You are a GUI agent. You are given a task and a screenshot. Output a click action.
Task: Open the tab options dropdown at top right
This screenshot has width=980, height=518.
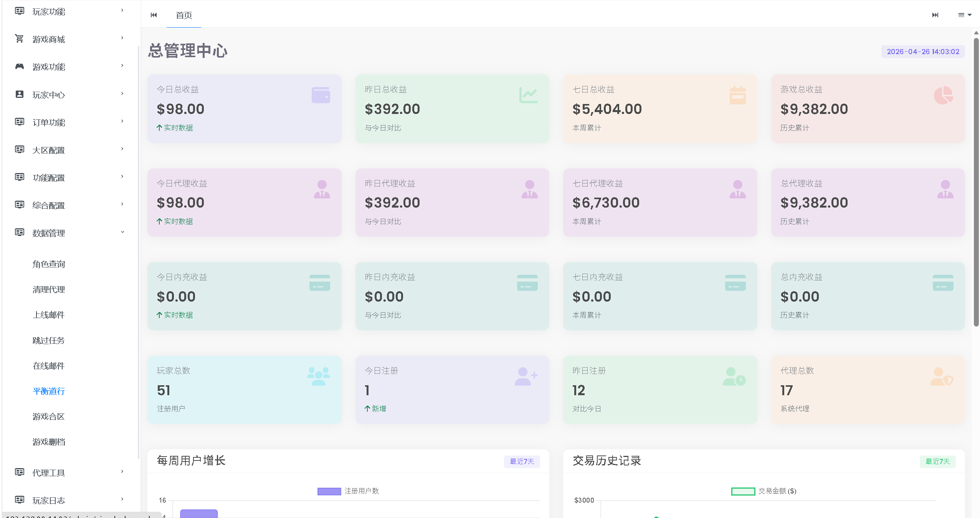pyautogui.click(x=964, y=15)
